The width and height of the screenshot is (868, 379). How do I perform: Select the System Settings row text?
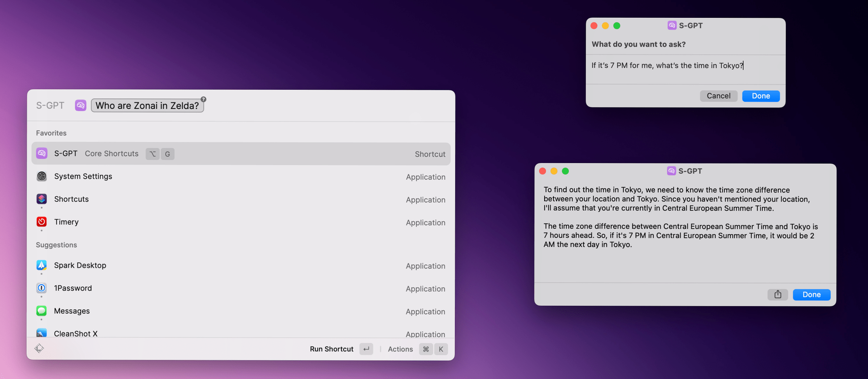point(83,176)
